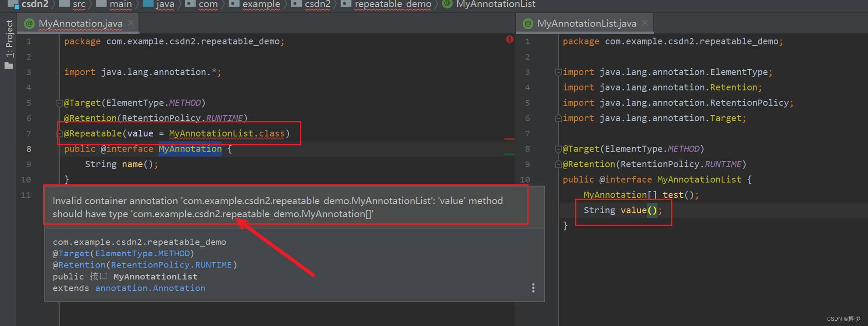Collapse @Target fold in MyAnnotationList.java
The height and width of the screenshot is (326, 868).
pos(558,149)
